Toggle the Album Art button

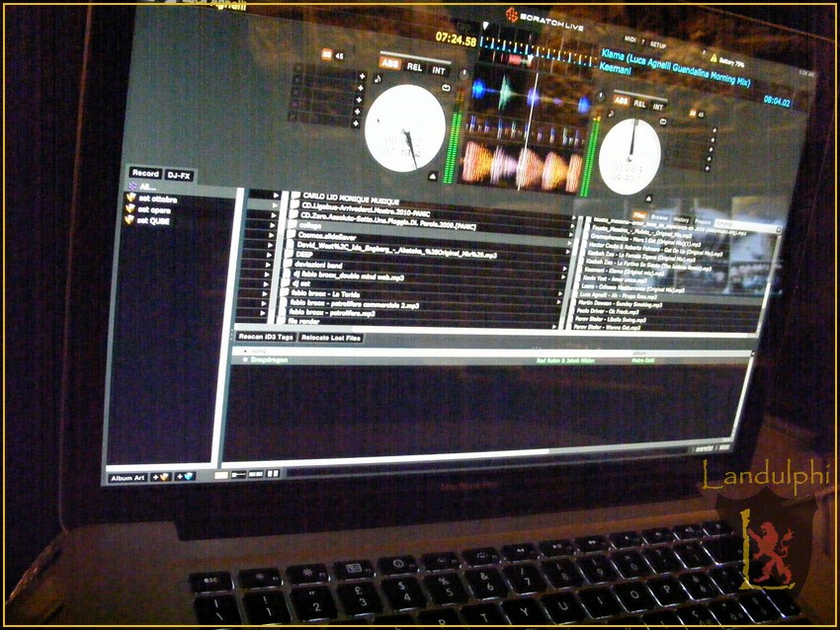tap(127, 478)
